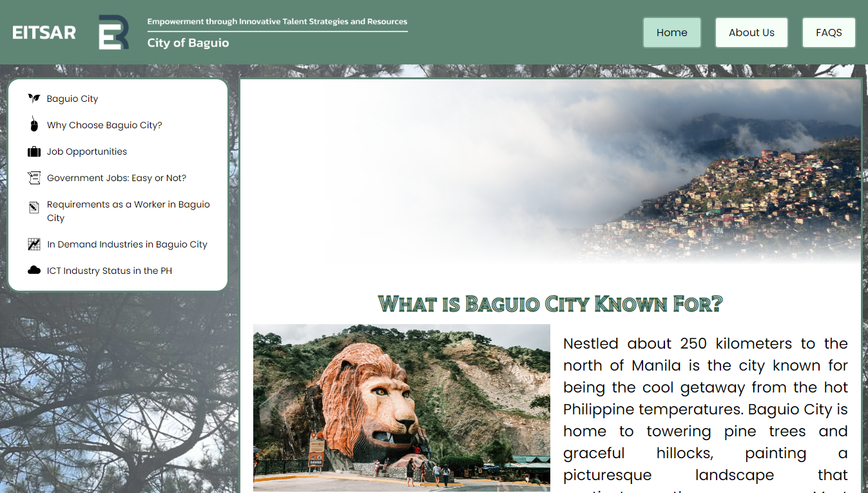Open the 'Why Choose Baguio City?' link
This screenshot has height=493, width=868.
point(104,125)
